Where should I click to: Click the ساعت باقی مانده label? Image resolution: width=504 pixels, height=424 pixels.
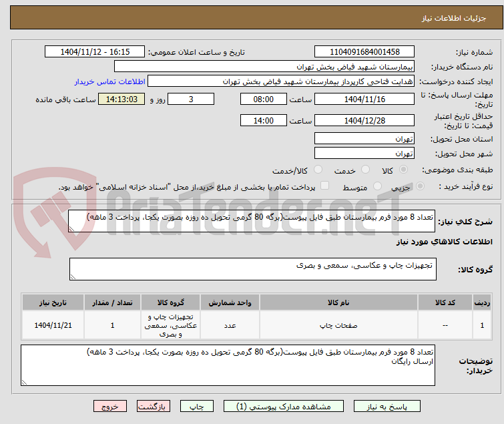[65, 99]
